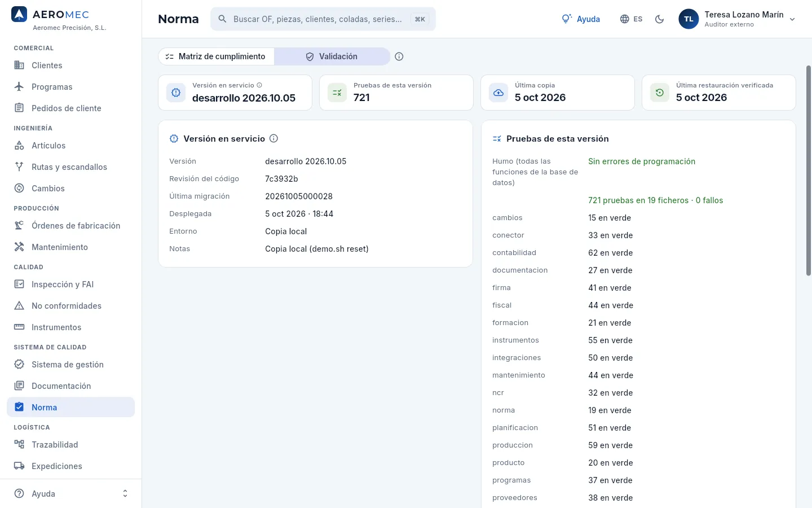
Task: Click the contabilidad '62 en verde' value
Action: [x=611, y=253]
